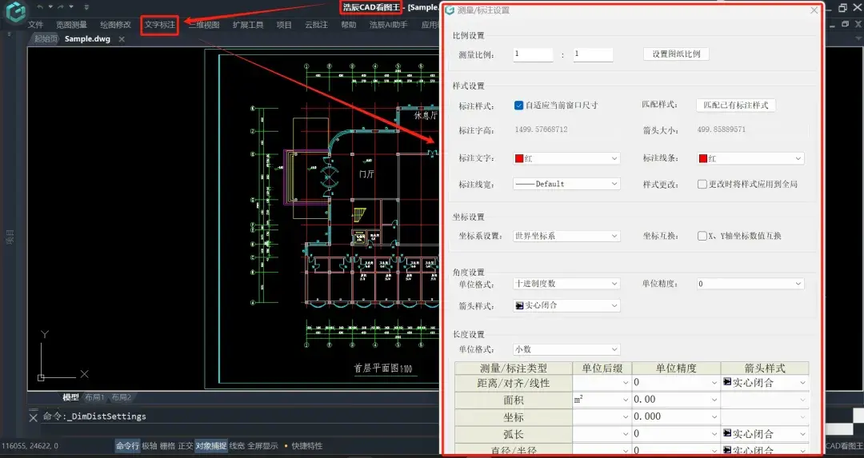
Task: Open the 0.00 单位精度 dropdown for 面积
Action: coord(676,400)
